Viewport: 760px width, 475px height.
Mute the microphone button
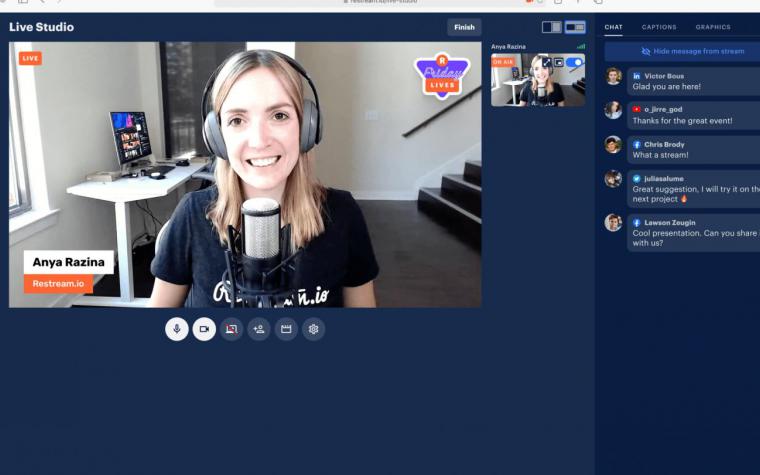(177, 329)
